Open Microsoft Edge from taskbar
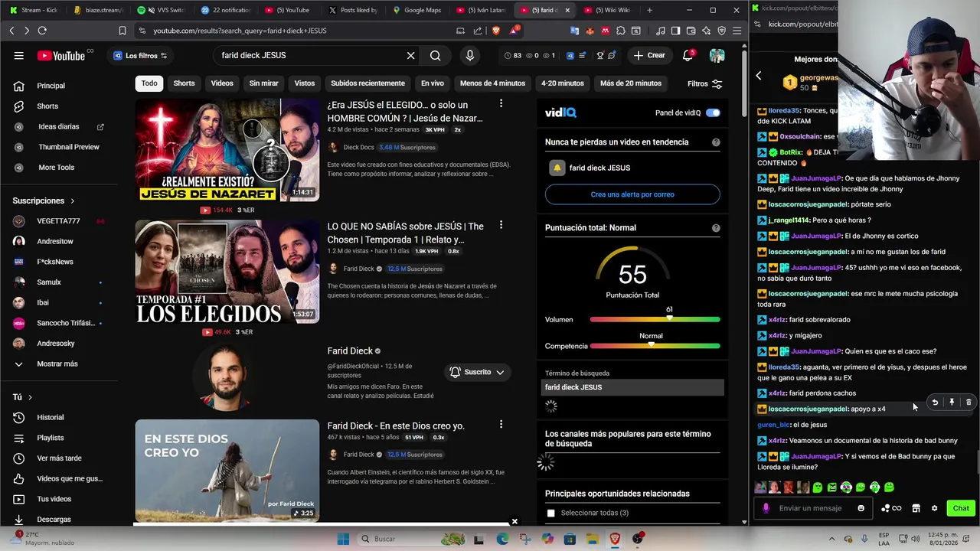This screenshot has height=551, width=980. 502,539
